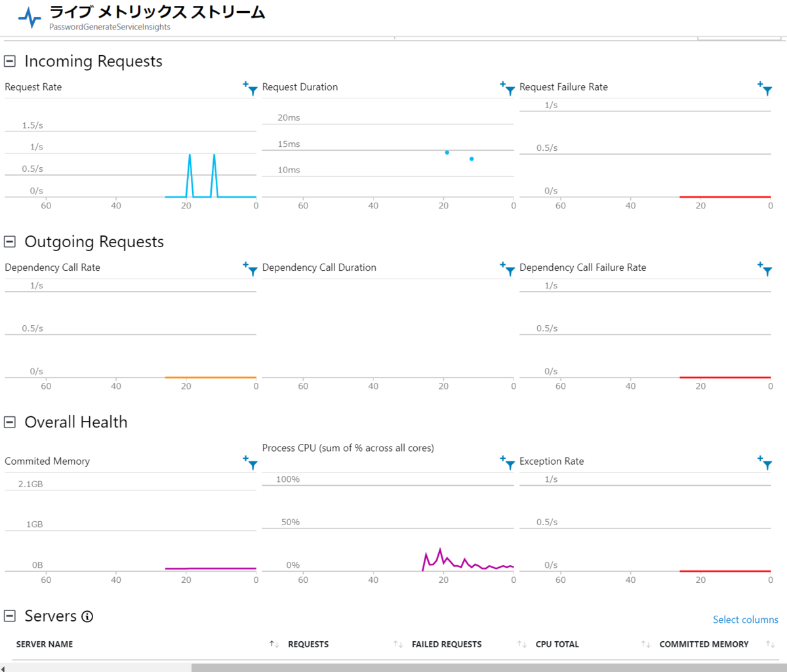
Task: Add a filter to Dependency Call Rate
Action: 251,269
